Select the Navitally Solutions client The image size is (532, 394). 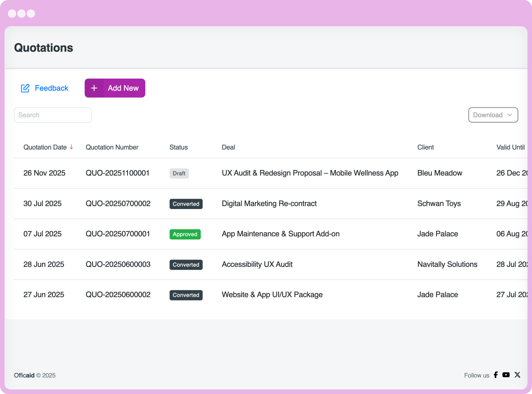tap(447, 264)
